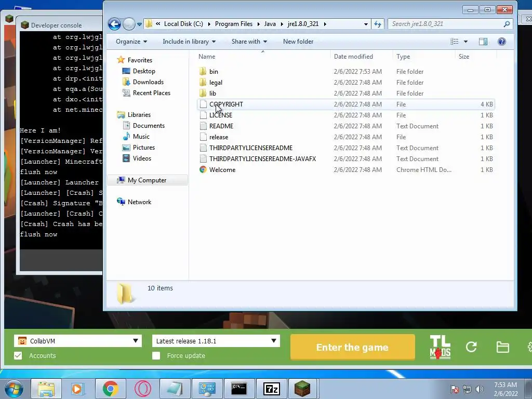
Task: Show the preview pane
Action: click(x=483, y=42)
